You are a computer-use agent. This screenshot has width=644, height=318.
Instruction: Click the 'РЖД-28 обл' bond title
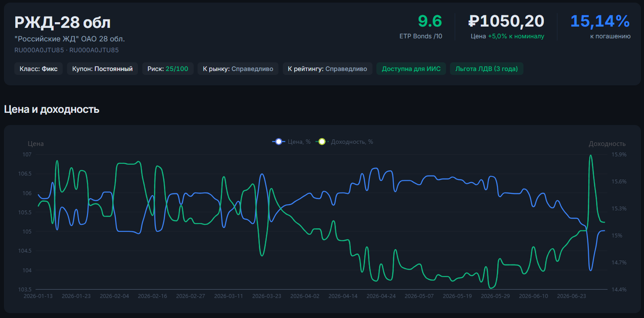63,23
